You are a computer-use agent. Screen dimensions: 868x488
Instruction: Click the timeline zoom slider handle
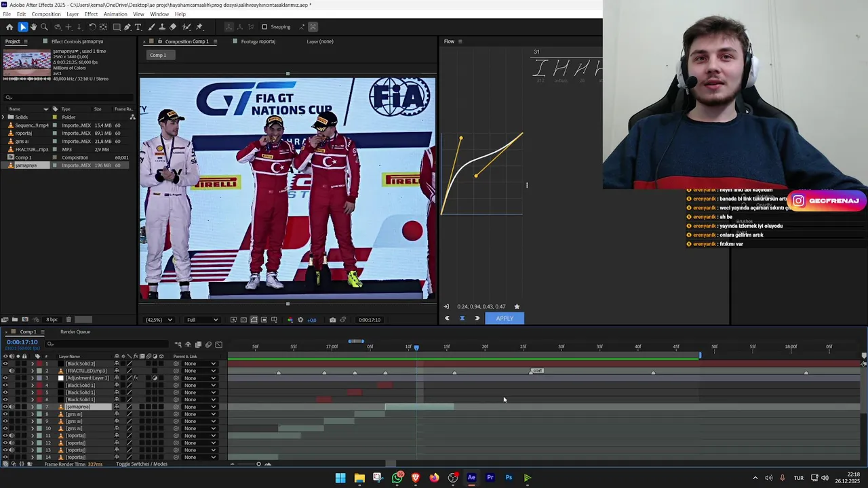258,464
